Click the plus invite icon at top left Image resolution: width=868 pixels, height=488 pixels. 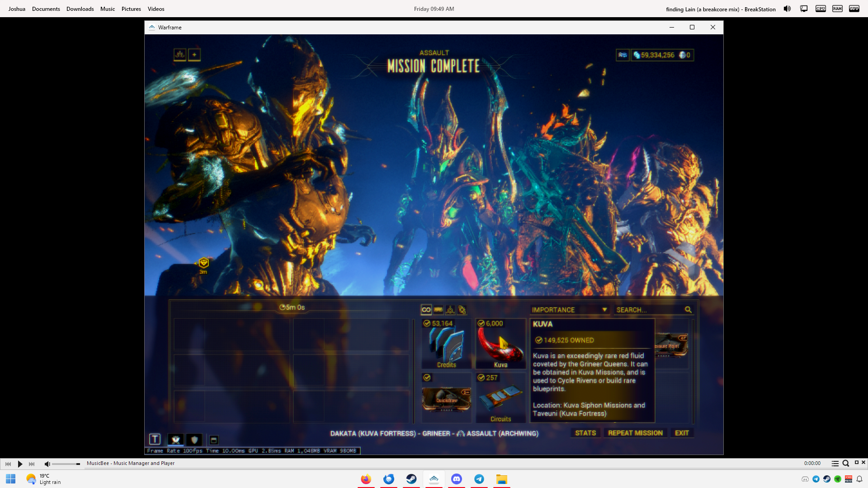click(194, 55)
